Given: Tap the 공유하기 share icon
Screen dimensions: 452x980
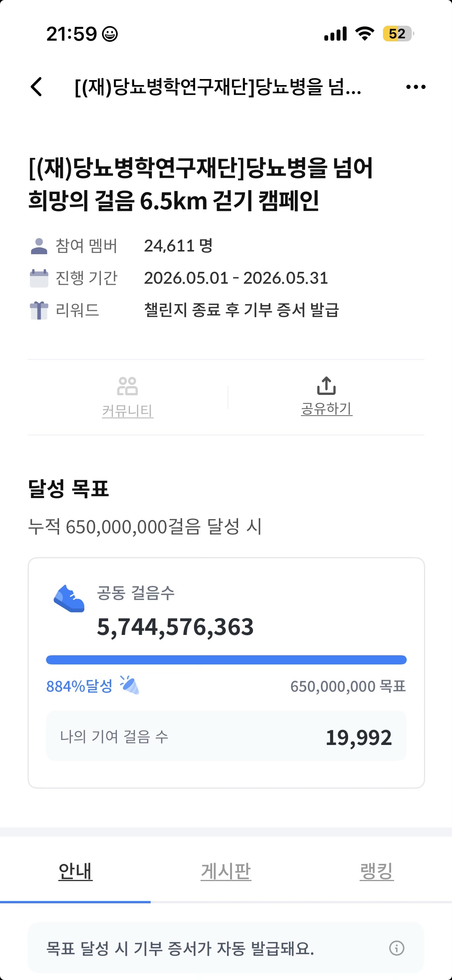Looking at the screenshot, I should click(x=326, y=385).
